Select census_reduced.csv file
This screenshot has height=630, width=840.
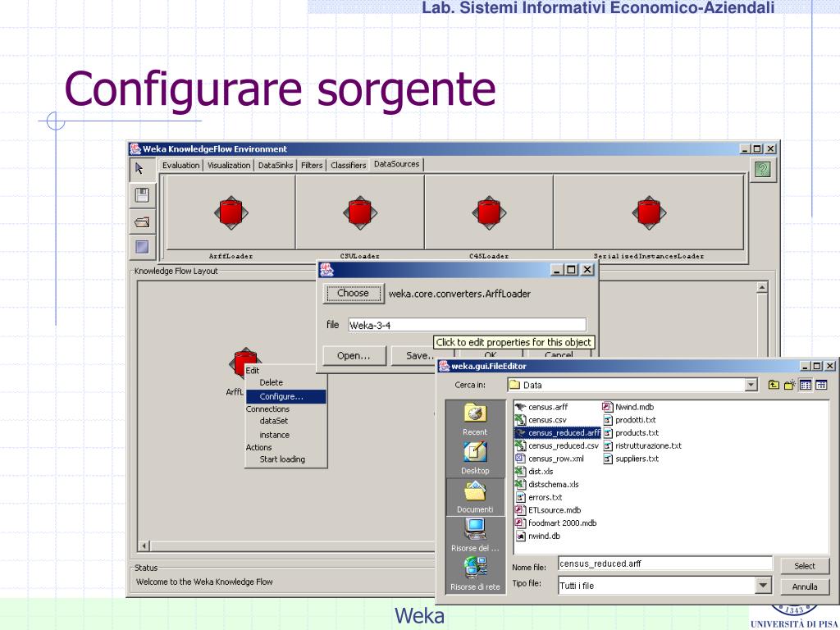pyautogui.click(x=557, y=445)
